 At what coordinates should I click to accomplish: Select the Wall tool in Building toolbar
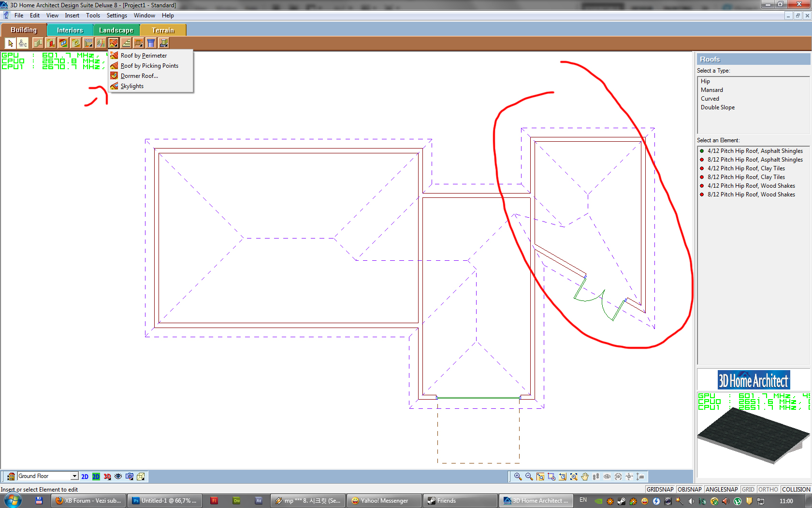[x=38, y=43]
